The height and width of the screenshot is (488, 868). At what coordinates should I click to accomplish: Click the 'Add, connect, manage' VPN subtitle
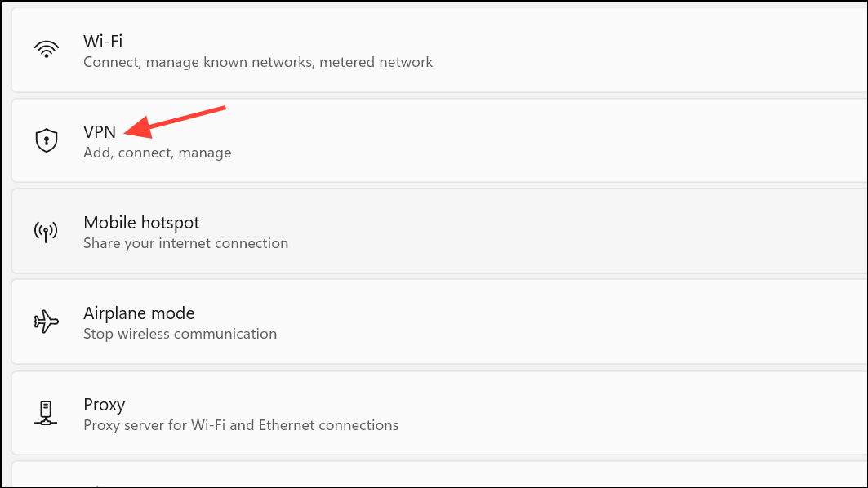(x=158, y=153)
